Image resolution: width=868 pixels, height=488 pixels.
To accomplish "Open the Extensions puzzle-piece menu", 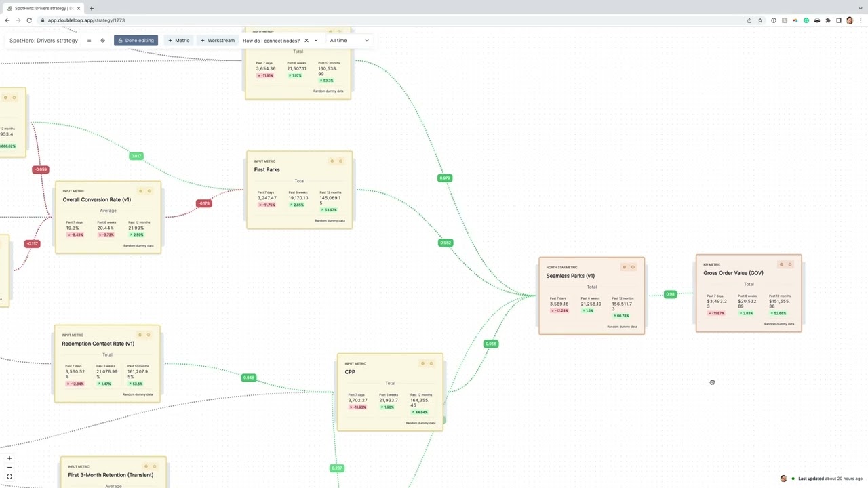I will (828, 20).
